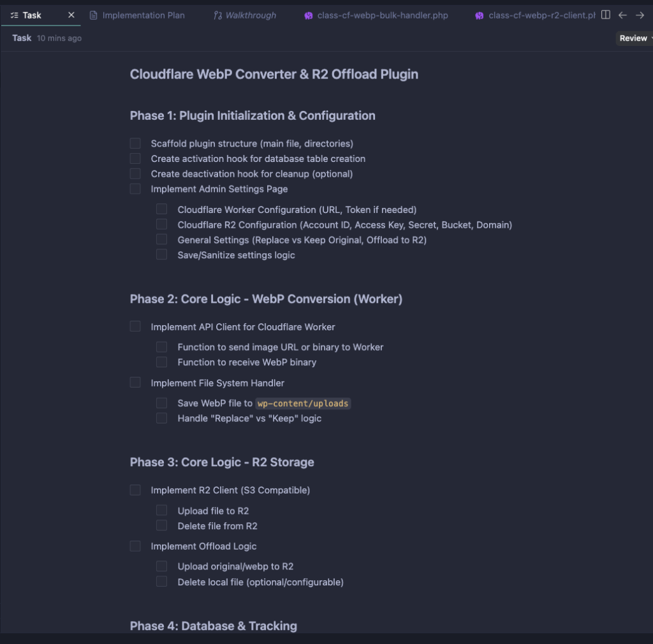Click the Task checklist tab icon

pyautogui.click(x=15, y=15)
